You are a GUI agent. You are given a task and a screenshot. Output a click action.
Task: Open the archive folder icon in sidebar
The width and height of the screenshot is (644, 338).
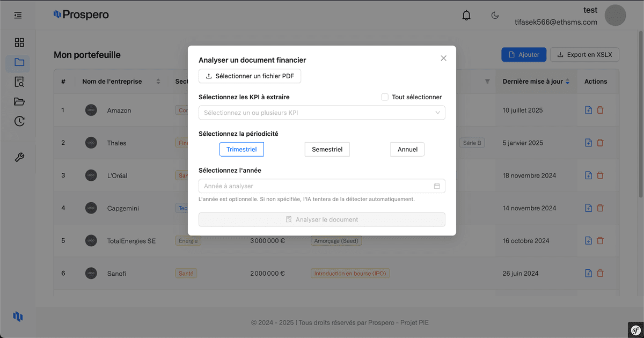19,101
